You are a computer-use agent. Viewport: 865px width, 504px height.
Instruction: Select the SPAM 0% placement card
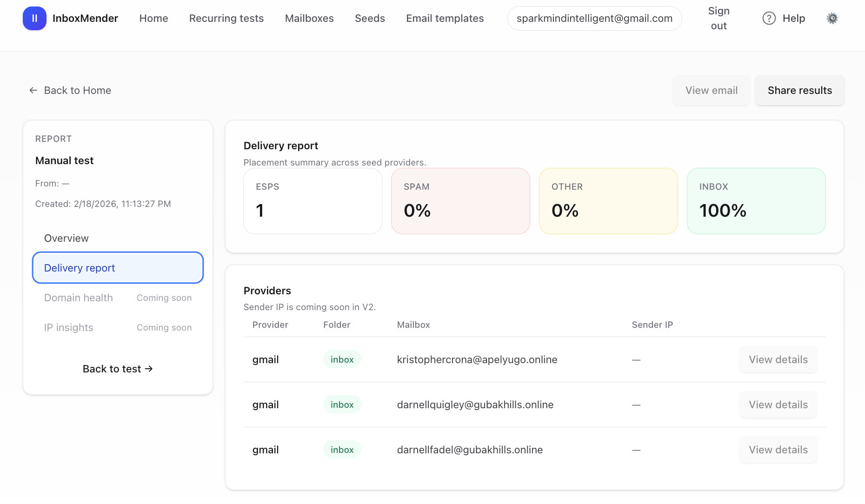click(x=460, y=201)
